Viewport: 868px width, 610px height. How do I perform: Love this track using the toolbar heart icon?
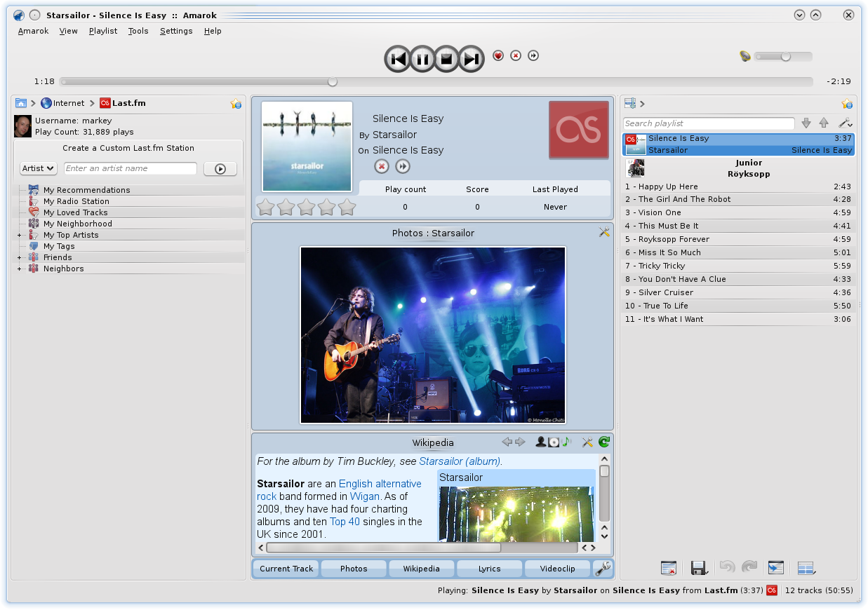(498, 55)
